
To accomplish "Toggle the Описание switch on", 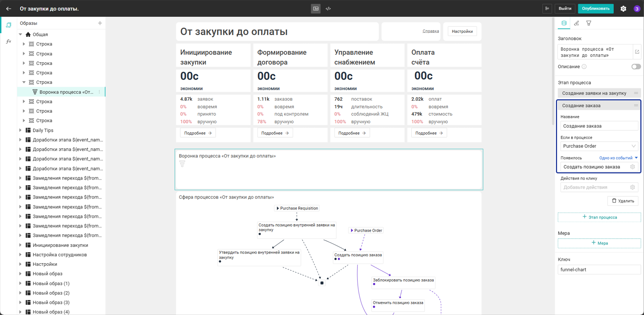I will [636, 67].
